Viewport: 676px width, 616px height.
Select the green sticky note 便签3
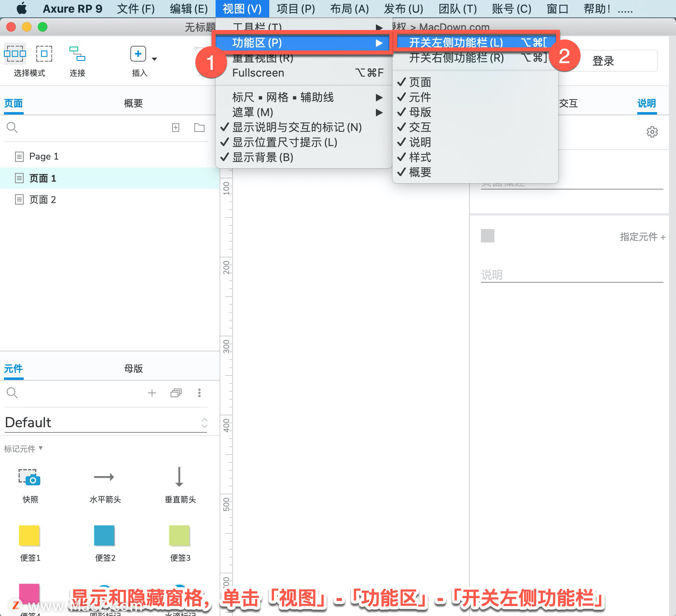(179, 536)
